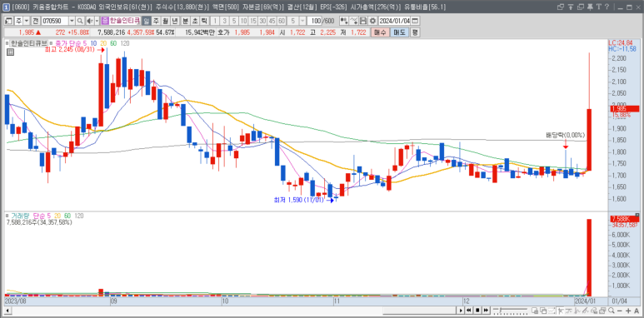The width and height of the screenshot is (644, 318).
Task: Open the interval '5' dropdown arrow
Action: (x=302, y=21)
